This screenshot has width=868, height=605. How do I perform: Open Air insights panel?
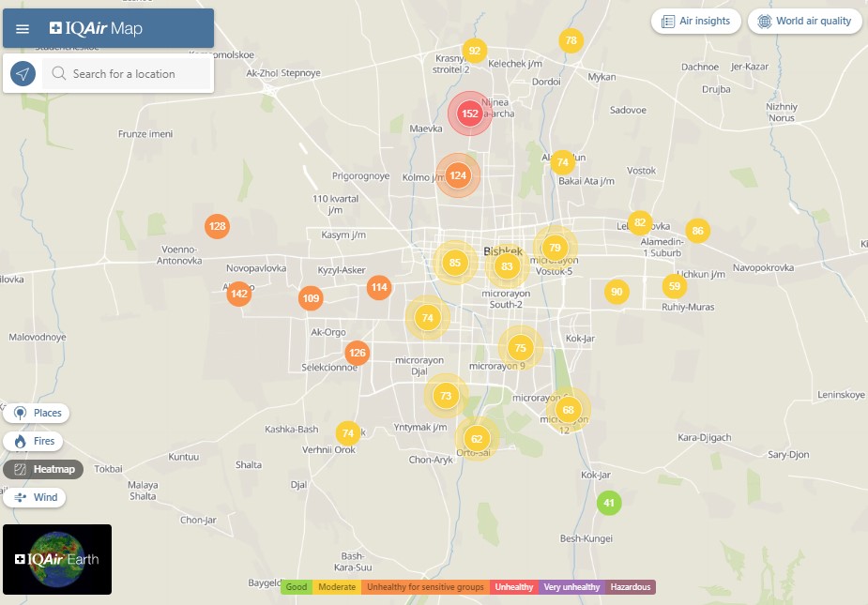click(695, 22)
